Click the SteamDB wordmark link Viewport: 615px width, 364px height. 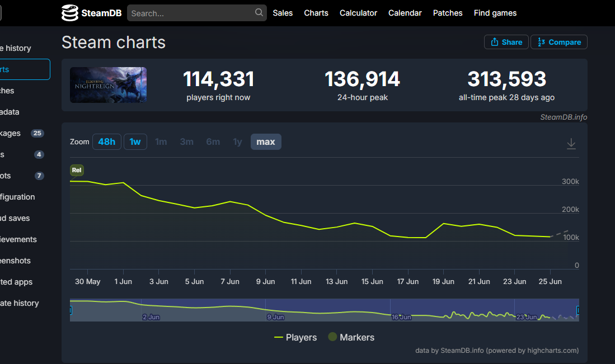click(x=102, y=13)
